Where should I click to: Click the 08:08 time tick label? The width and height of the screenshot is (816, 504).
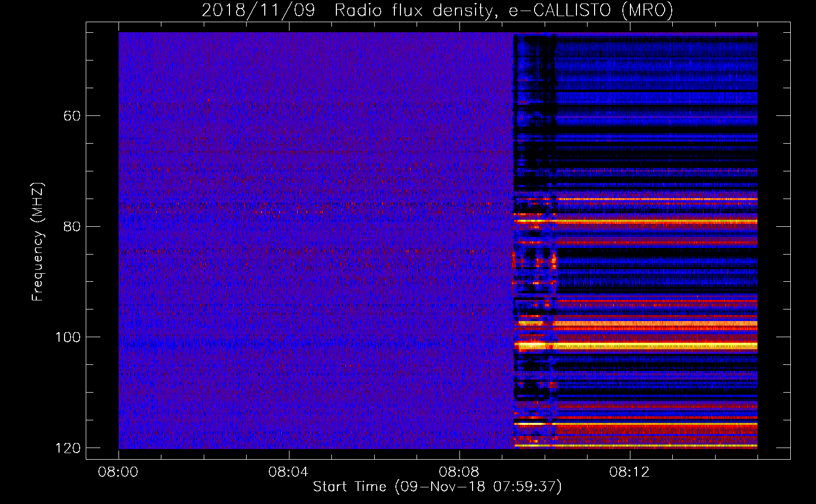[459, 472]
